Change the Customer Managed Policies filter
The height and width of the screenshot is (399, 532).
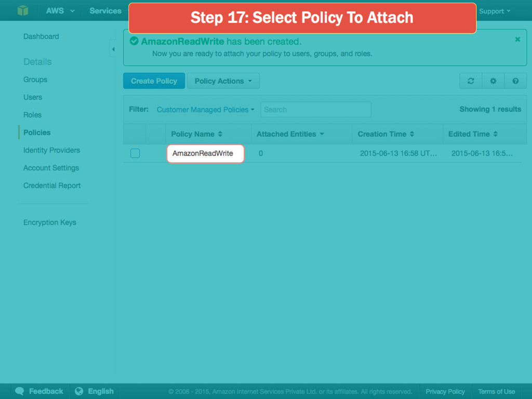(205, 110)
